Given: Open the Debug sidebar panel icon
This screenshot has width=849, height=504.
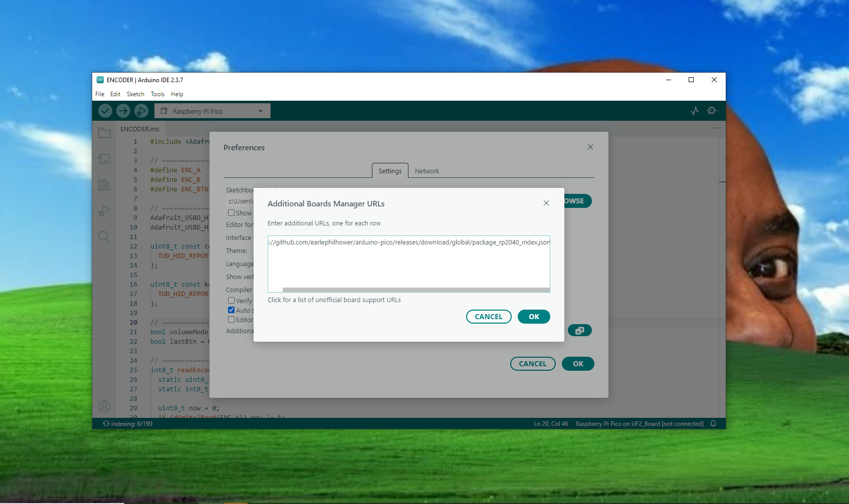Looking at the screenshot, I should pos(104,211).
